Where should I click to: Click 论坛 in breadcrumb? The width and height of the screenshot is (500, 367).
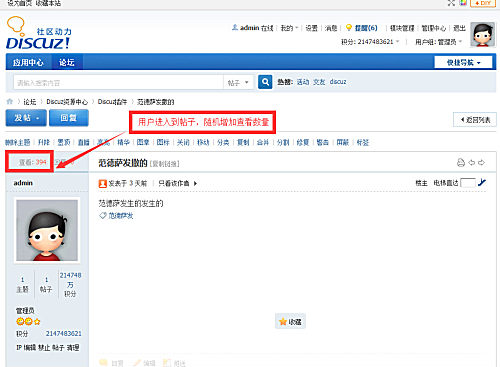click(30, 102)
